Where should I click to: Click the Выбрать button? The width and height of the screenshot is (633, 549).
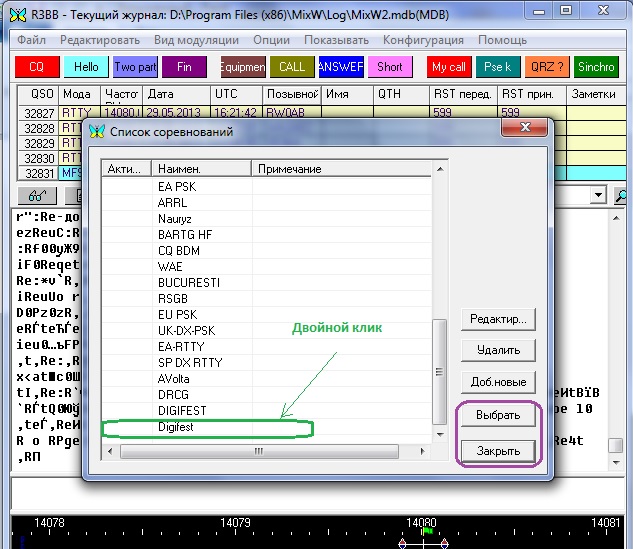pos(499,418)
